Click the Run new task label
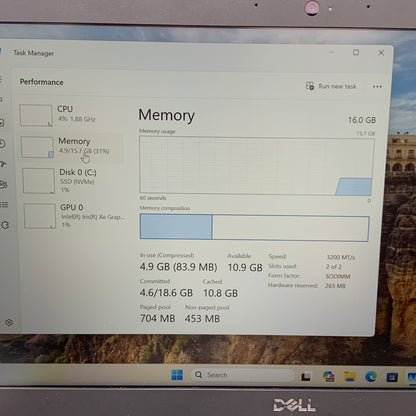Viewport: 416px width, 416px height. [x=337, y=86]
